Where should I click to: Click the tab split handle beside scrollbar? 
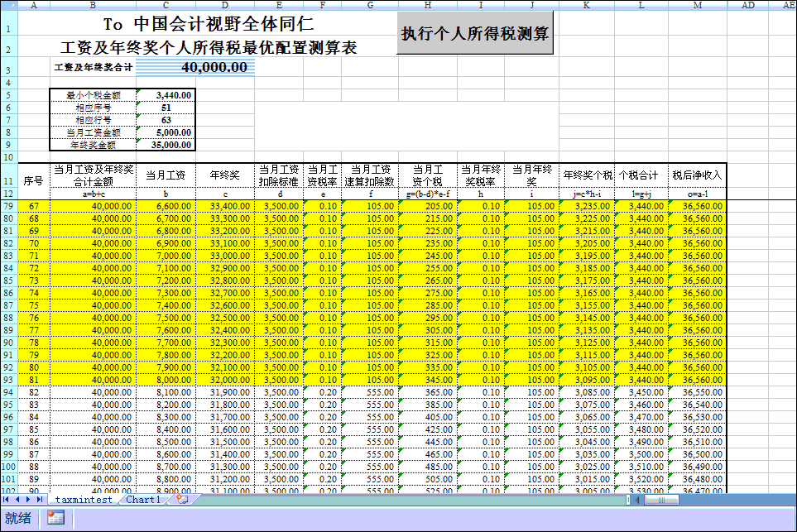[630, 500]
